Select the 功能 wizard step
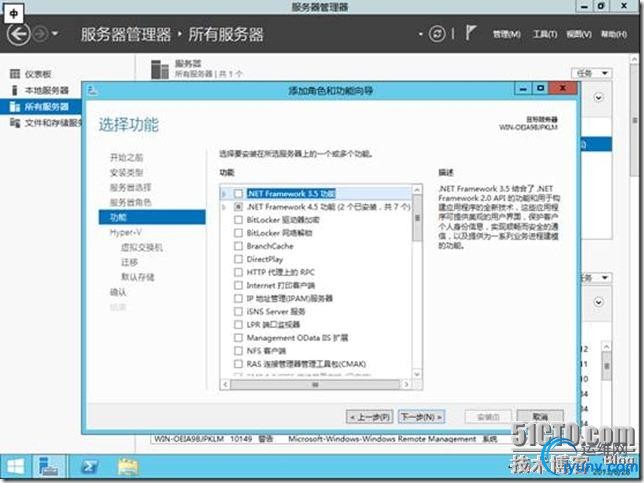Viewport: 644px width, 483px height. 152,217
